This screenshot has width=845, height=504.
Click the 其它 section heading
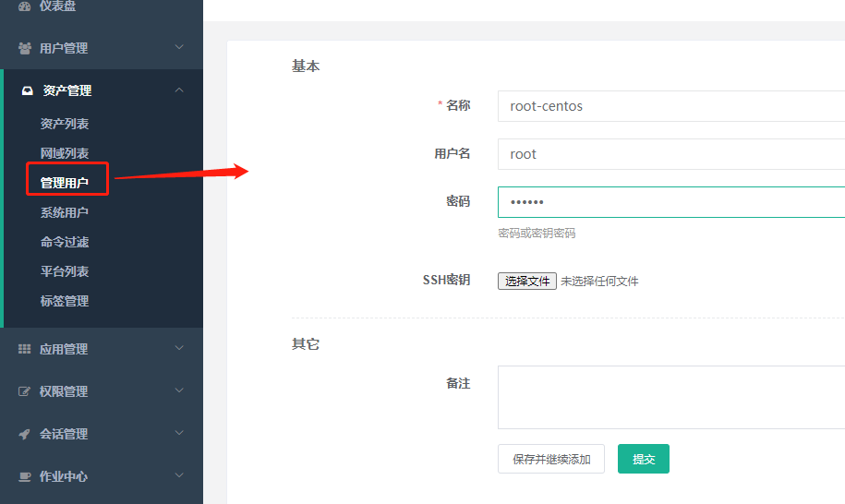306,344
